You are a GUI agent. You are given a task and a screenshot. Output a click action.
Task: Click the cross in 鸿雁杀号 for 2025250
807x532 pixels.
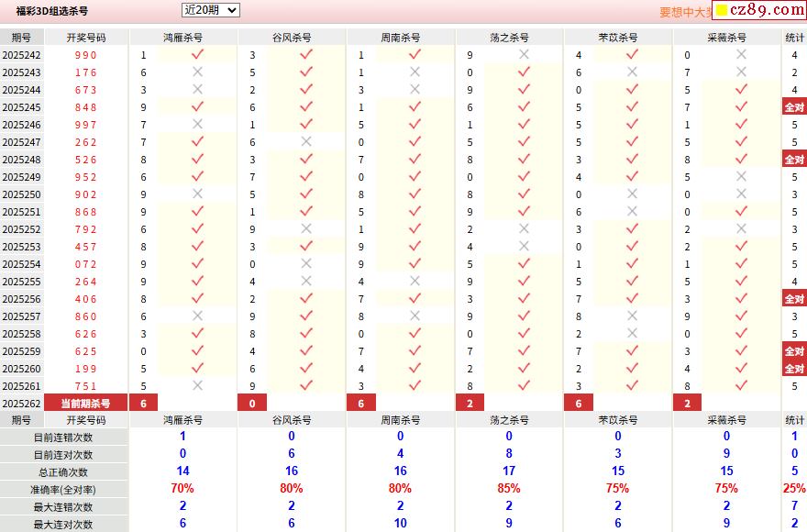point(197,194)
